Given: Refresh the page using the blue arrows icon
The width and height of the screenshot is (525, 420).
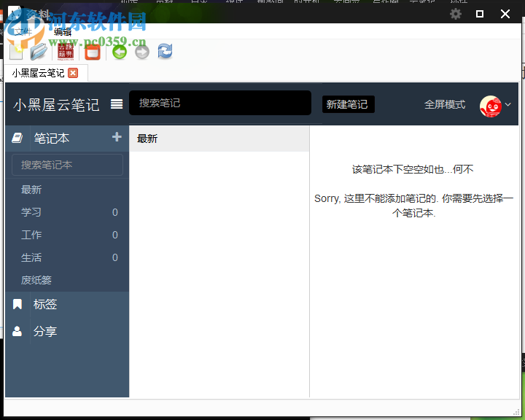Looking at the screenshot, I should pos(165,52).
